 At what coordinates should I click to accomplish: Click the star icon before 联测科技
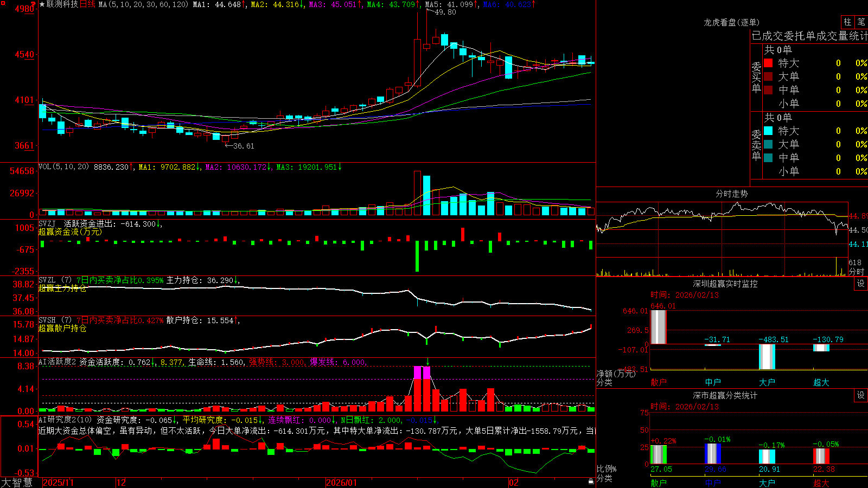tap(42, 4)
